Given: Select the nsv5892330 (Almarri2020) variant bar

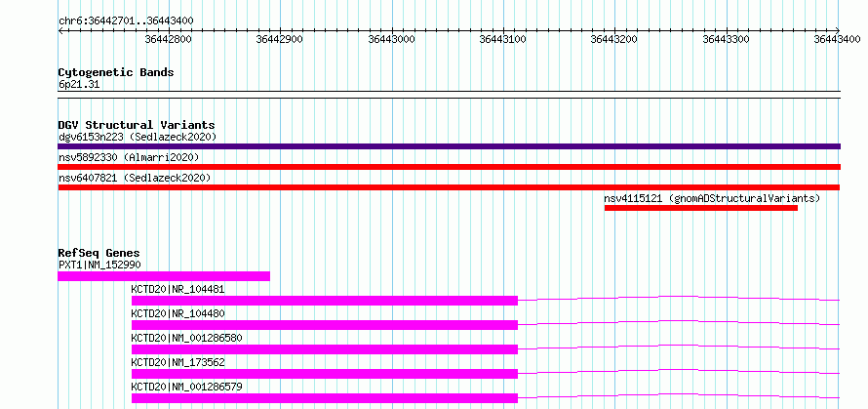Looking at the screenshot, I should [449, 167].
